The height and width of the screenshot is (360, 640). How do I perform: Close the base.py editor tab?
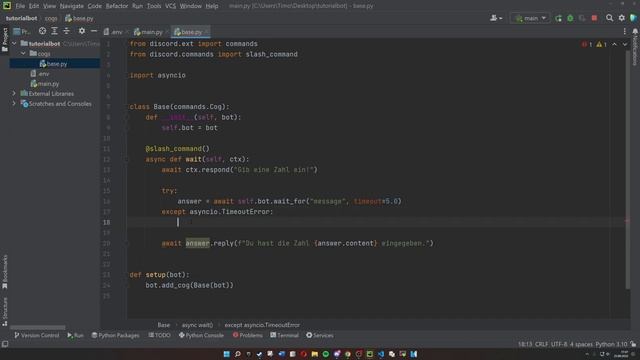206,32
